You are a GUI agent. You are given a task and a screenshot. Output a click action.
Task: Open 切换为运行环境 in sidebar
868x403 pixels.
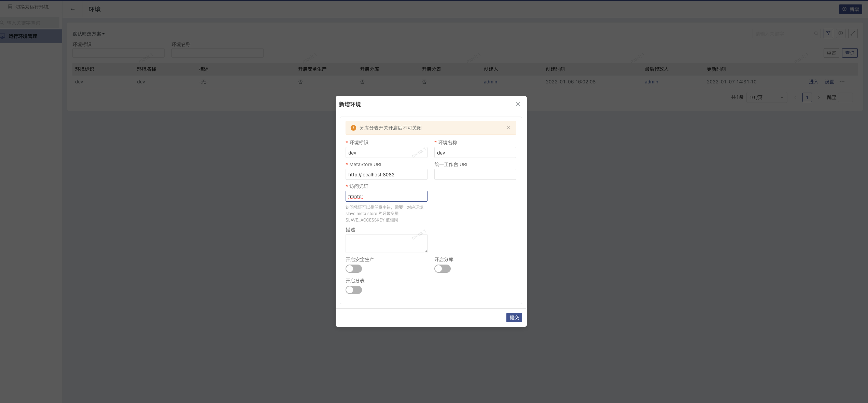(x=28, y=6)
